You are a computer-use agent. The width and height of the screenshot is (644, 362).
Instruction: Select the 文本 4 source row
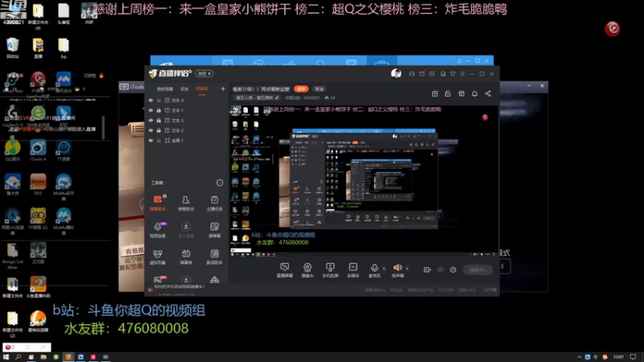(x=186, y=100)
